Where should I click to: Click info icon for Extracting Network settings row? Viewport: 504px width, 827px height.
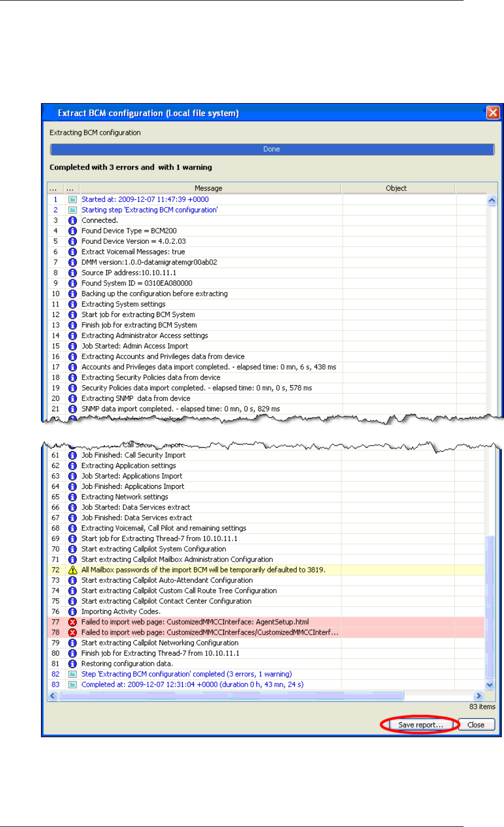pyautogui.click(x=72, y=497)
